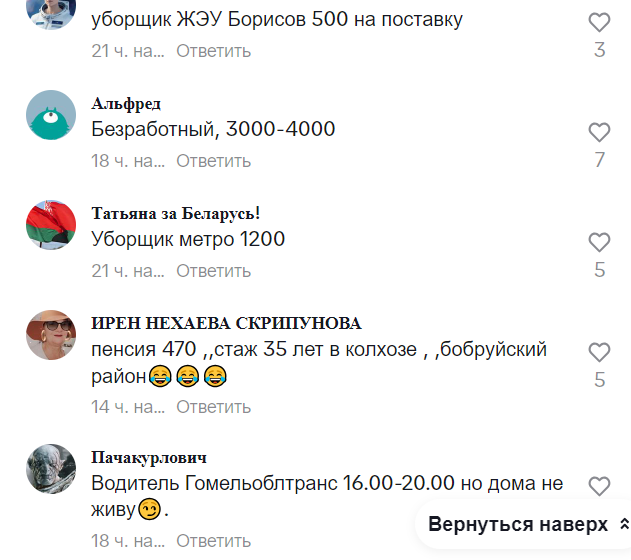This screenshot has width=631, height=560.
Task: Reply to Альфред's comment
Action: click(x=213, y=161)
